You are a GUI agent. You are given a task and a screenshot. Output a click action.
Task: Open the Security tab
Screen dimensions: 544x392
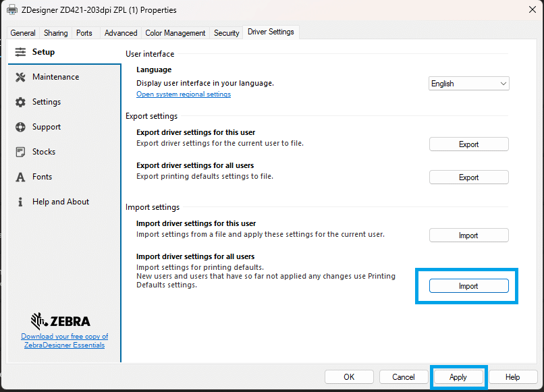(227, 33)
